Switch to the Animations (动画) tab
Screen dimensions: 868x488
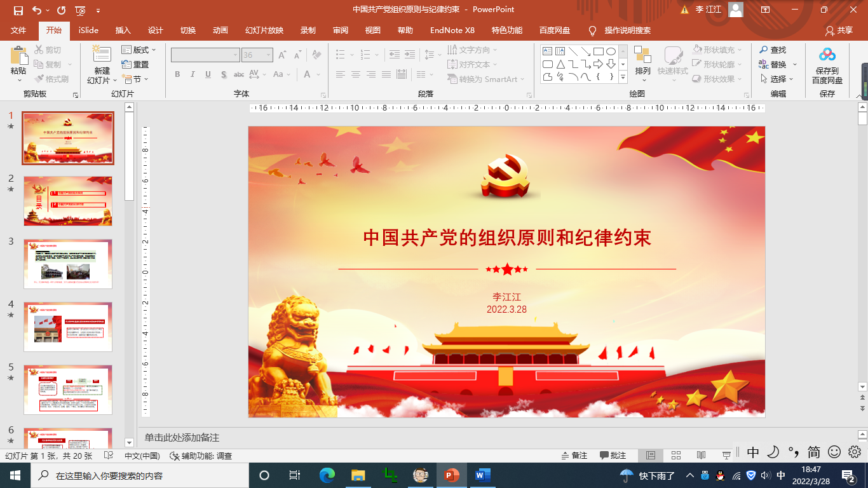click(220, 30)
